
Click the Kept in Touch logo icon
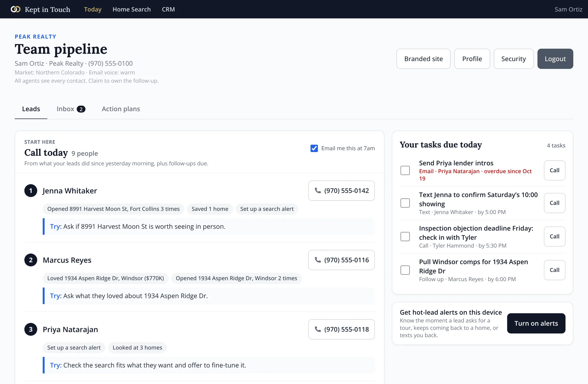pos(16,9)
